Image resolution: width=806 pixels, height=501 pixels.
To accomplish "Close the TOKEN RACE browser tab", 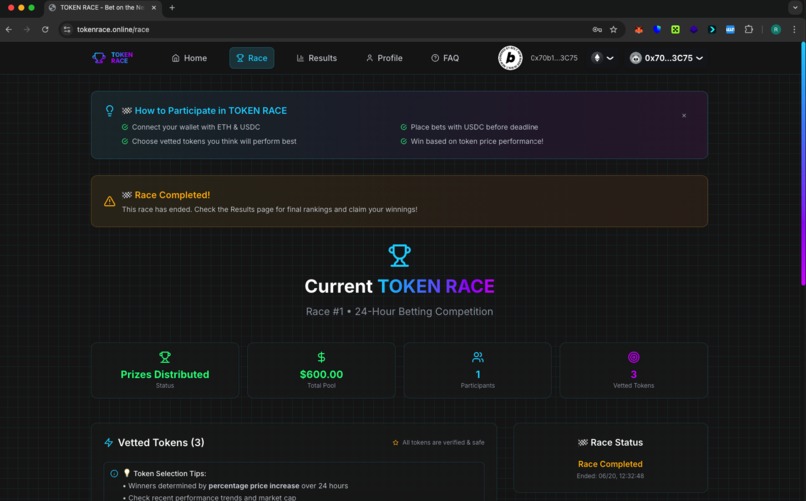I will click(154, 8).
